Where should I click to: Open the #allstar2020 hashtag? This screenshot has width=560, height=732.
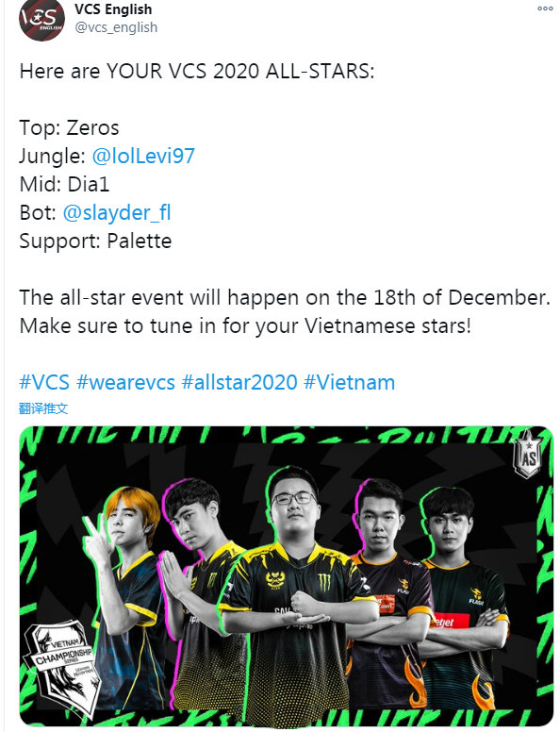239,382
